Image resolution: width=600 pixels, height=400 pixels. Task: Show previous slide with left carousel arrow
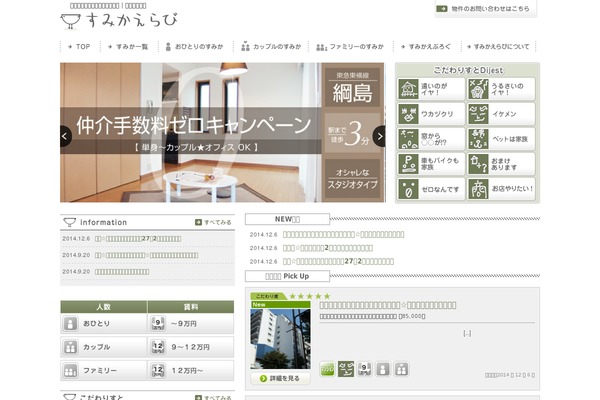[x=65, y=136]
